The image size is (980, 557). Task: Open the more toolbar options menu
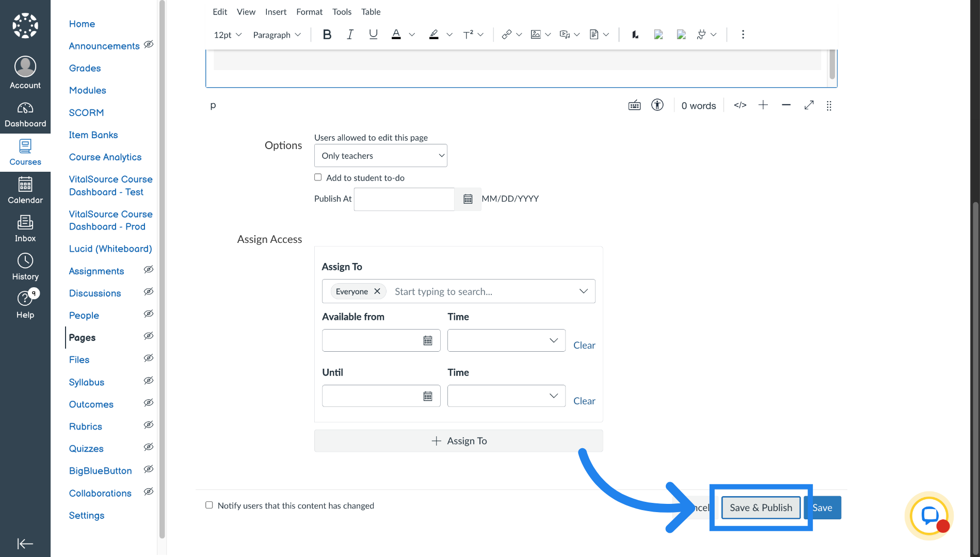[x=743, y=35]
